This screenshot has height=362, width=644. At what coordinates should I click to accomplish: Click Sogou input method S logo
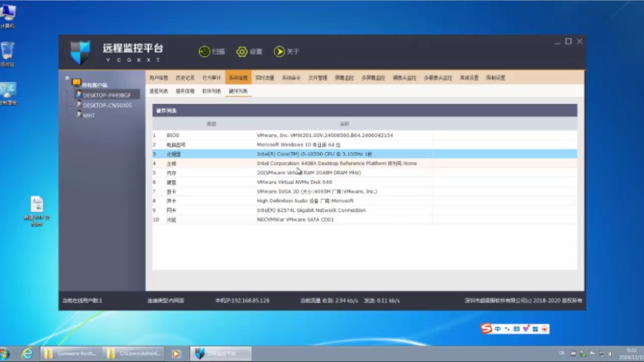click(486, 328)
